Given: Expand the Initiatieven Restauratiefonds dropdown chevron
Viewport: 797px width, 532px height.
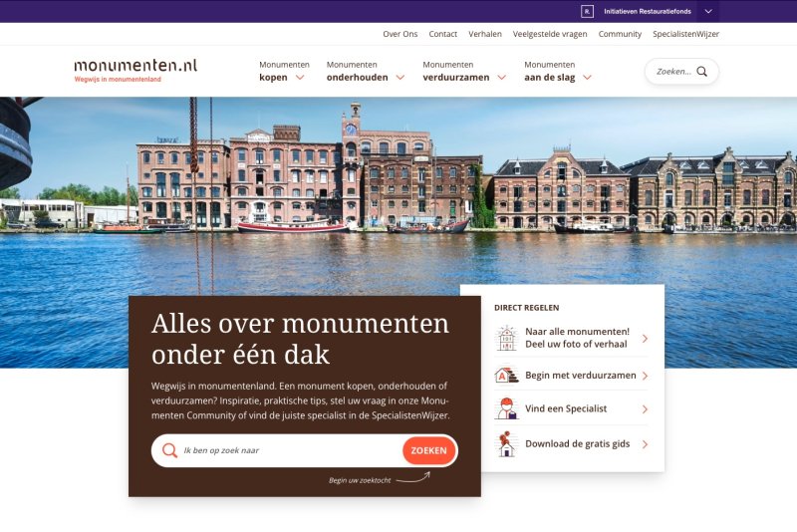Looking at the screenshot, I should [708, 11].
